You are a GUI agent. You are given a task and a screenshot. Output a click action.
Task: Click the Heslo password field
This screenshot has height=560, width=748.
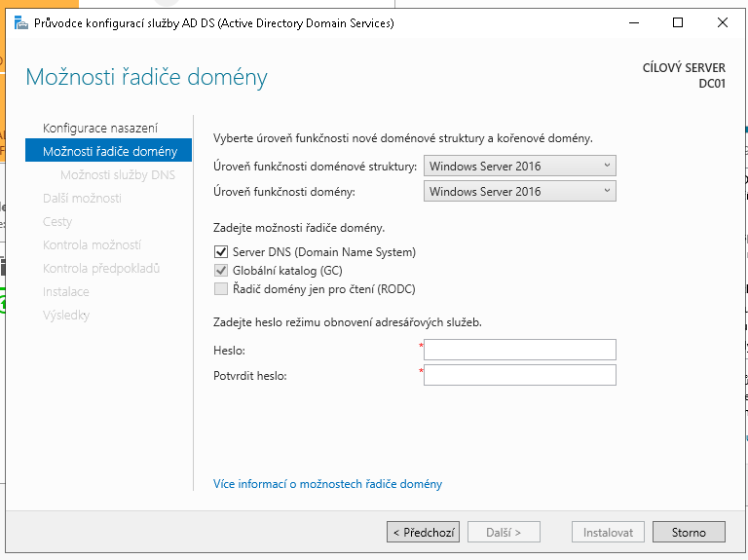(520, 350)
